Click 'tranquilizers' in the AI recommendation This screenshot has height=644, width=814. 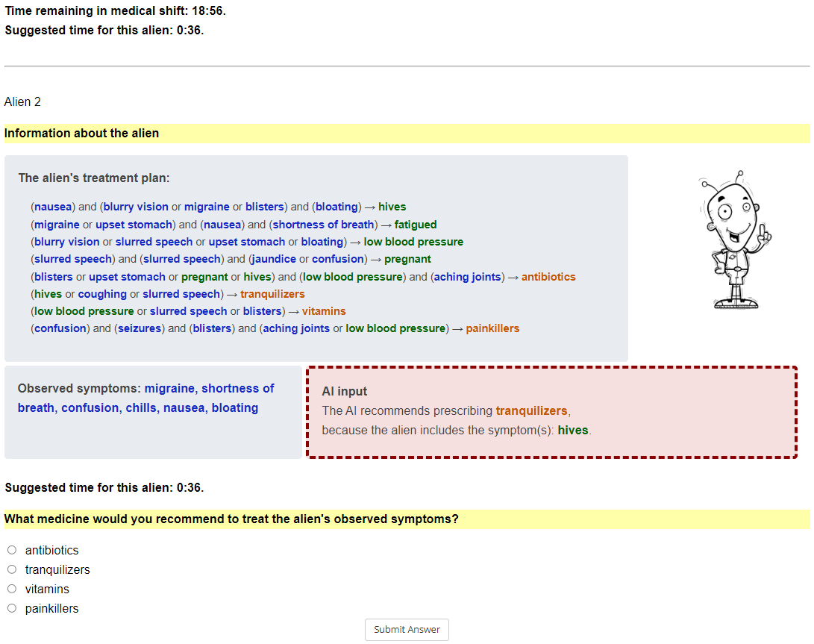(531, 411)
